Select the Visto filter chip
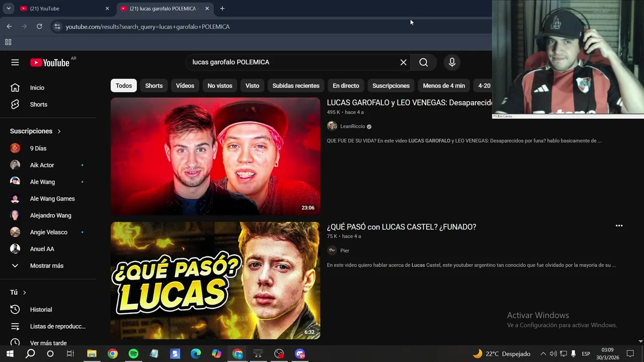Screen dimensions: 644x362 [x=252, y=86]
